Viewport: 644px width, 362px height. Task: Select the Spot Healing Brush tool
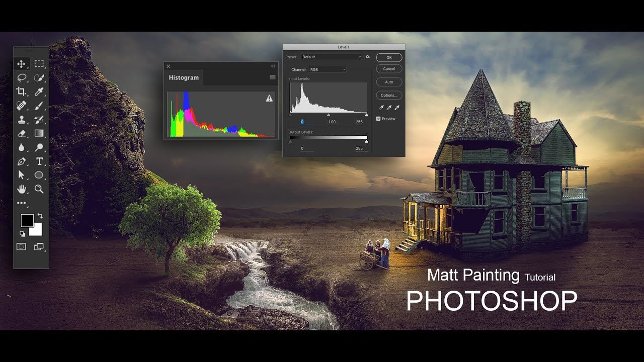[22, 106]
